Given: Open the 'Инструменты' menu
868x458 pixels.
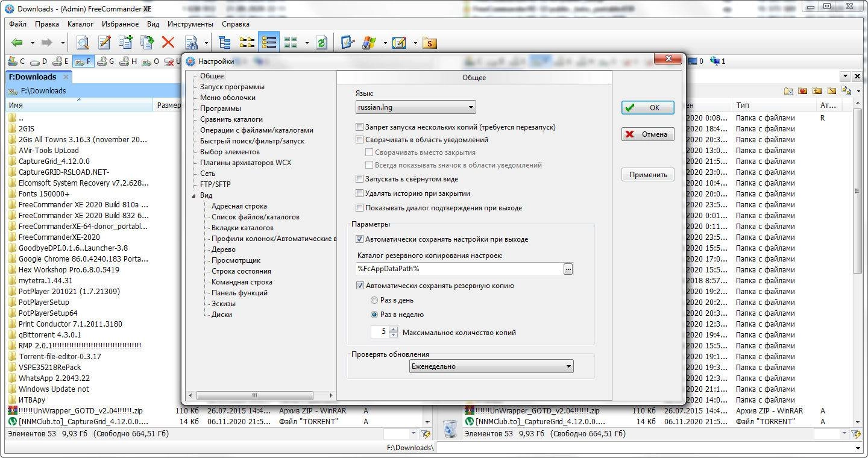Looking at the screenshot, I should pyautogui.click(x=190, y=24).
